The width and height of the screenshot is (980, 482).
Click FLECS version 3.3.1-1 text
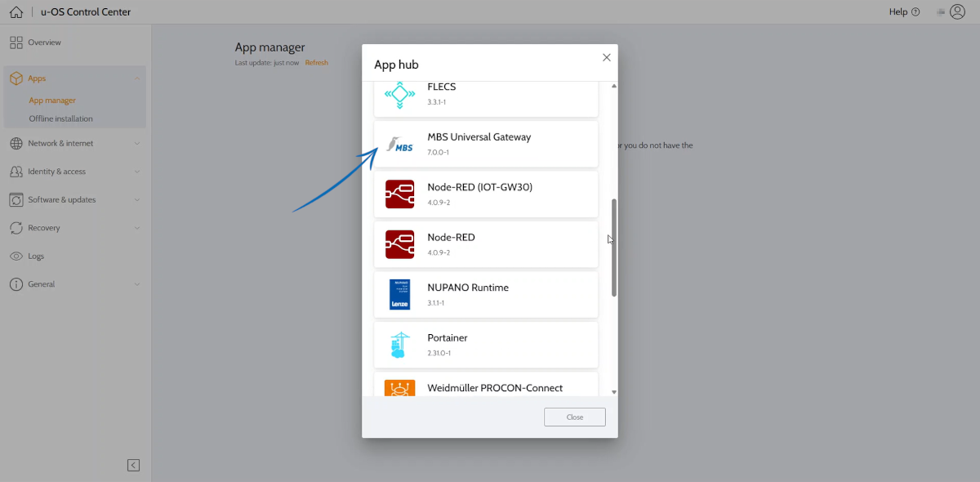pyautogui.click(x=437, y=102)
